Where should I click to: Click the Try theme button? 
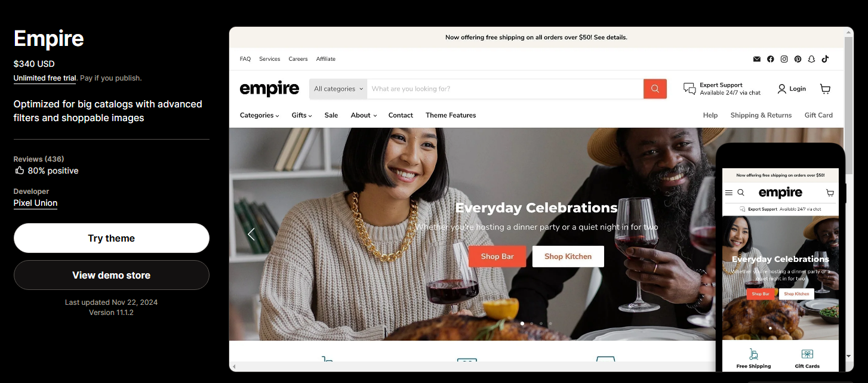pyautogui.click(x=112, y=238)
